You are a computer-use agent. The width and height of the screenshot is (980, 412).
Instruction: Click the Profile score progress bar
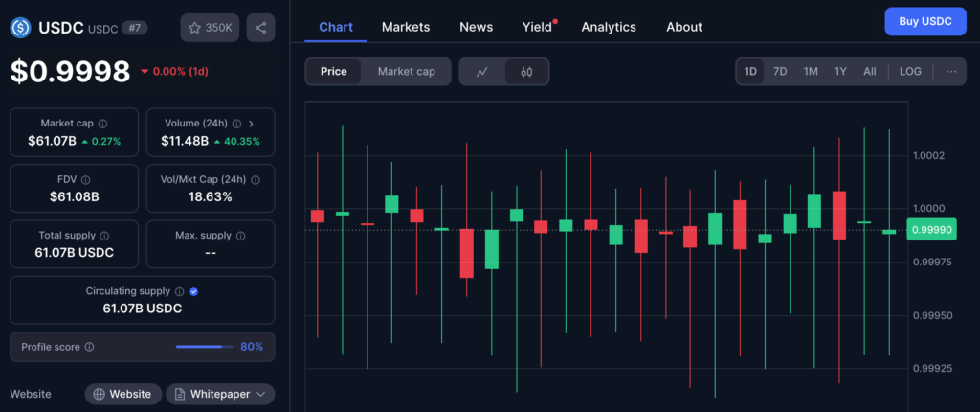pos(204,347)
